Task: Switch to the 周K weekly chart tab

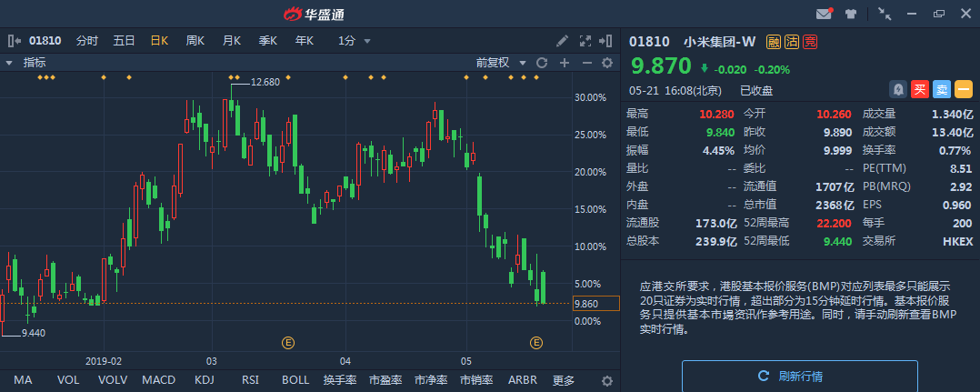Action: (x=195, y=41)
